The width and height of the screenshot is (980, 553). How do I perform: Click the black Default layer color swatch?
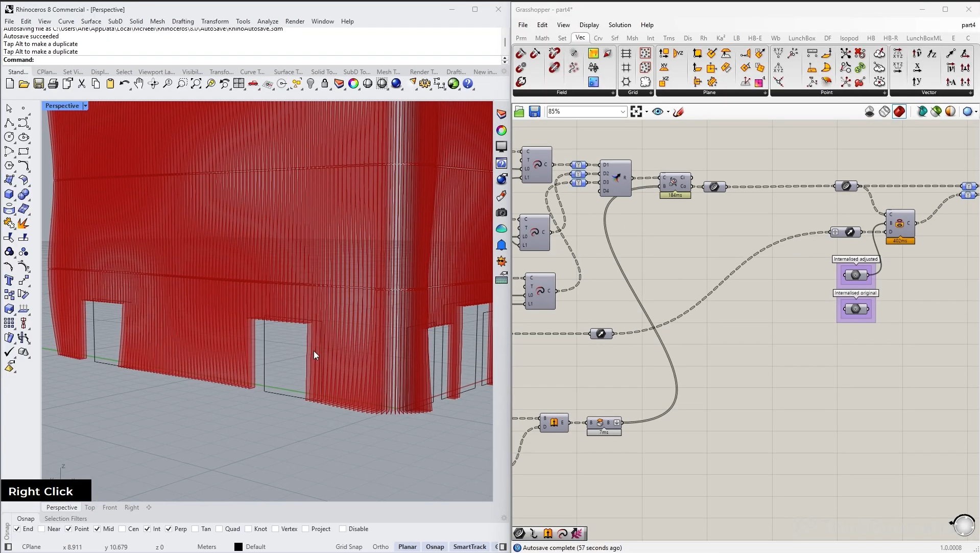[238, 547]
